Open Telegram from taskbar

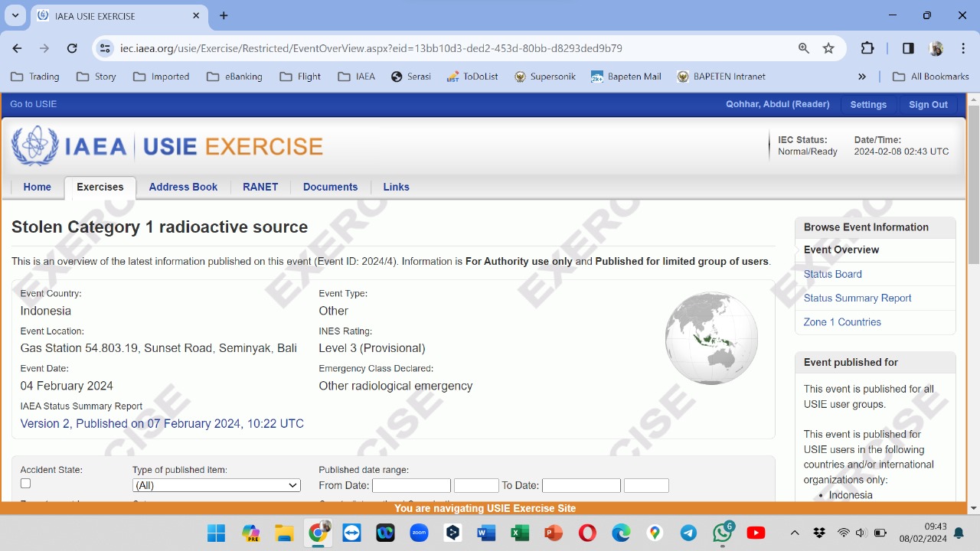688,533
